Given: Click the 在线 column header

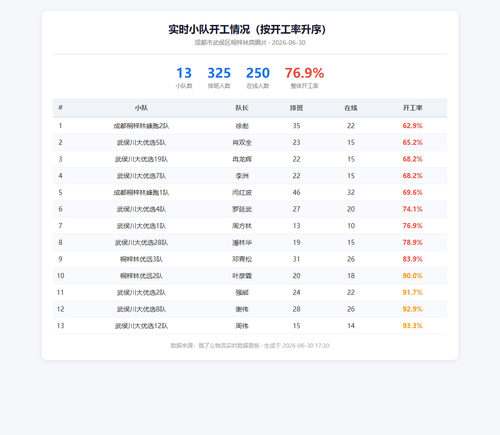Looking at the screenshot, I should pyautogui.click(x=351, y=108).
